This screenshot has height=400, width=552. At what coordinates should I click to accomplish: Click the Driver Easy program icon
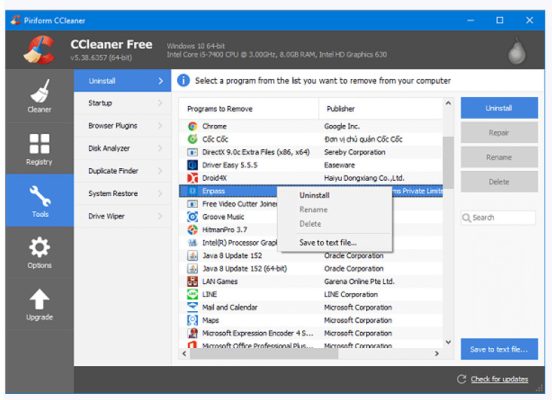192,165
